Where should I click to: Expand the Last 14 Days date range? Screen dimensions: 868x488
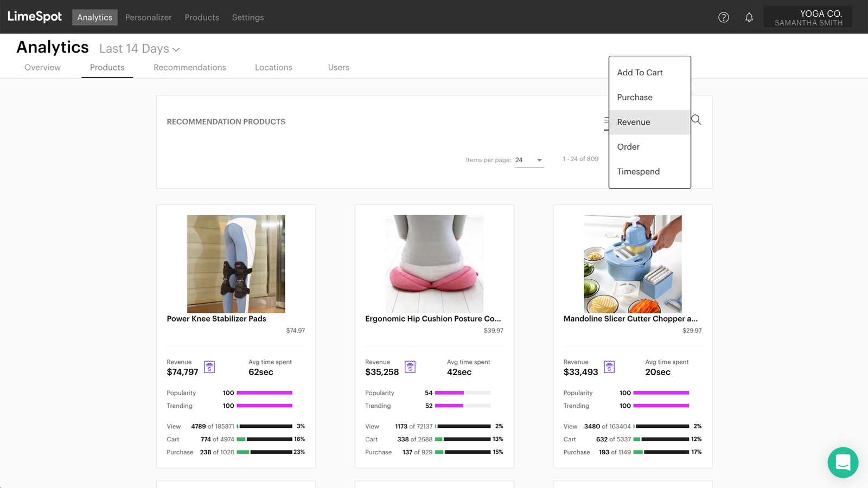[x=139, y=49]
